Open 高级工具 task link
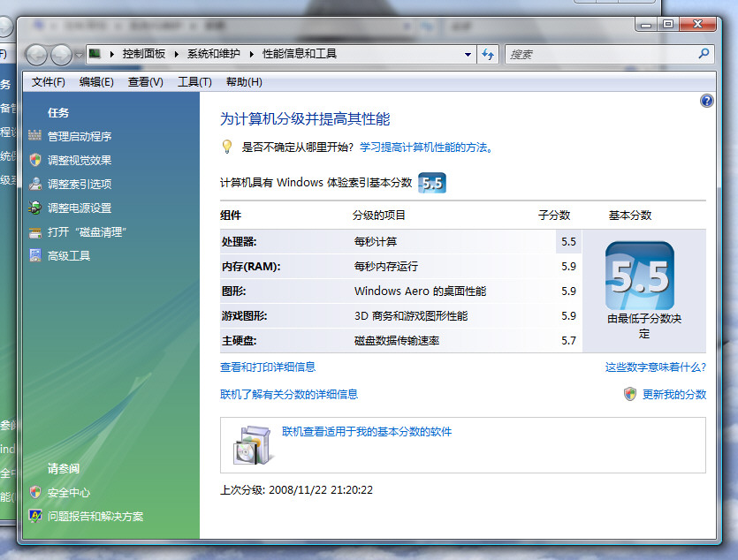Viewport: 738px width, 560px height. (69, 256)
